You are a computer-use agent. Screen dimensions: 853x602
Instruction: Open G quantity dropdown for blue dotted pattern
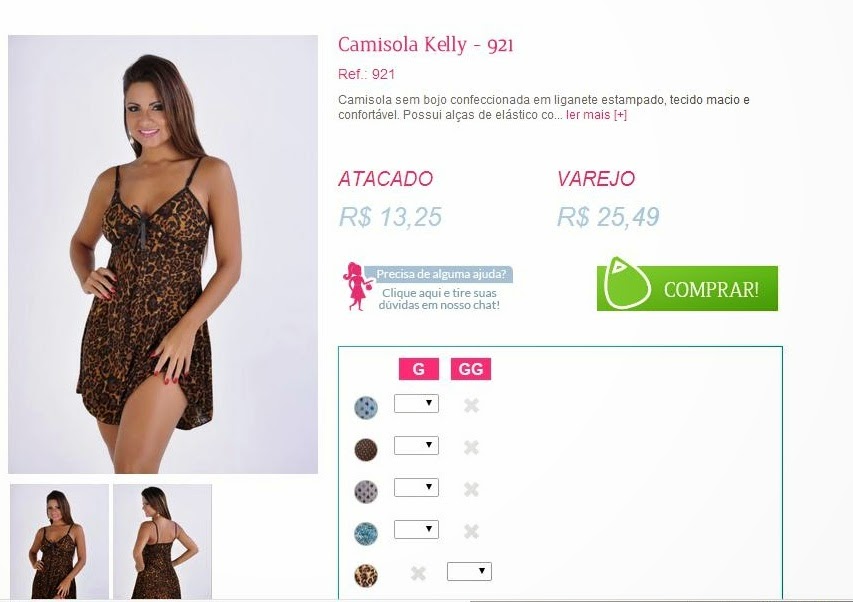pos(416,404)
